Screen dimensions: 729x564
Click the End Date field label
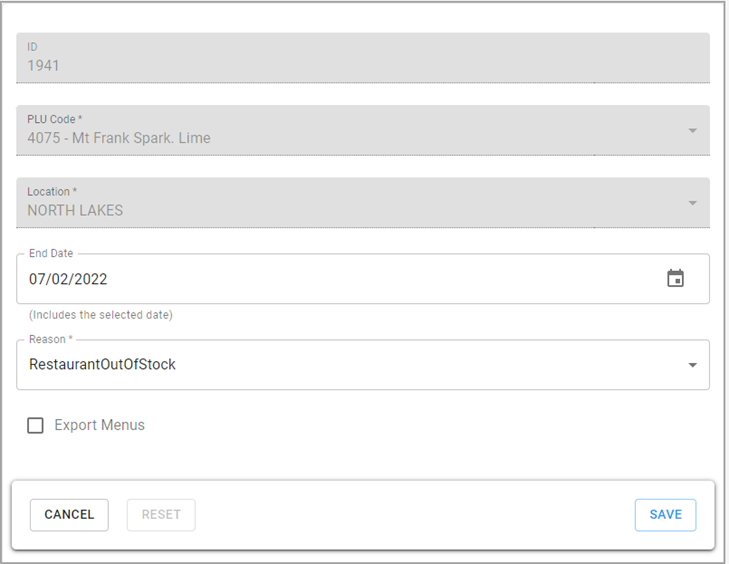point(51,253)
